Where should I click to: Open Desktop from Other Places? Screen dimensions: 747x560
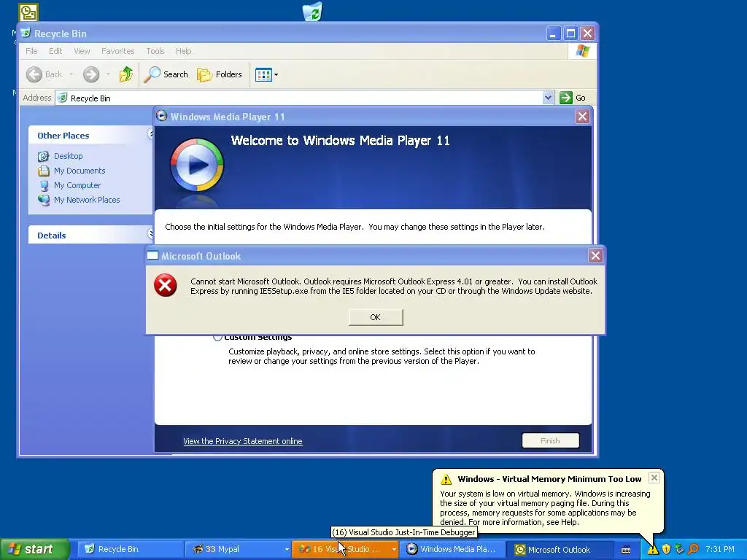68,156
